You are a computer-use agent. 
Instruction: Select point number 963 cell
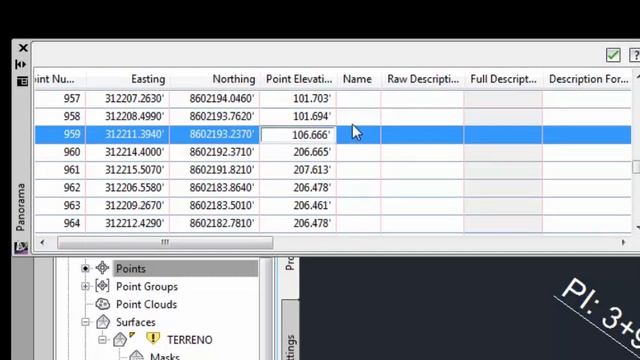click(60, 205)
